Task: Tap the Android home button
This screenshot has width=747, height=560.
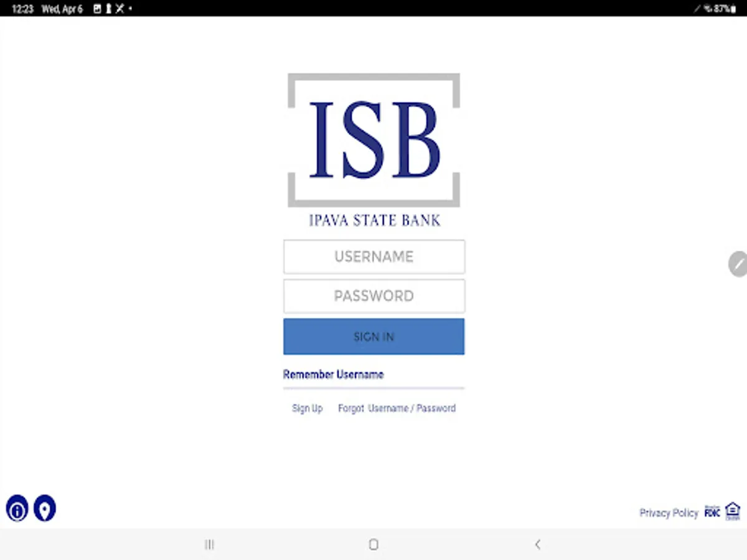Action: (374, 544)
